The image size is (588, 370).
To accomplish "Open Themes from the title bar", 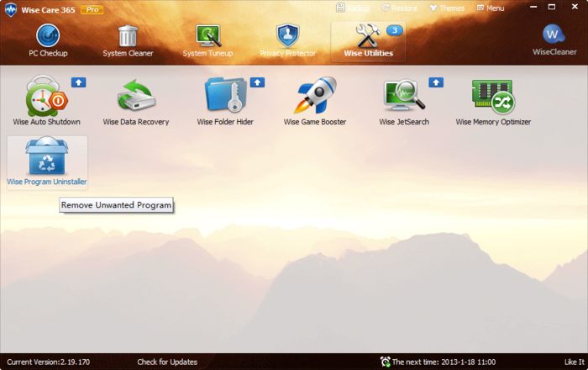I will tap(447, 8).
